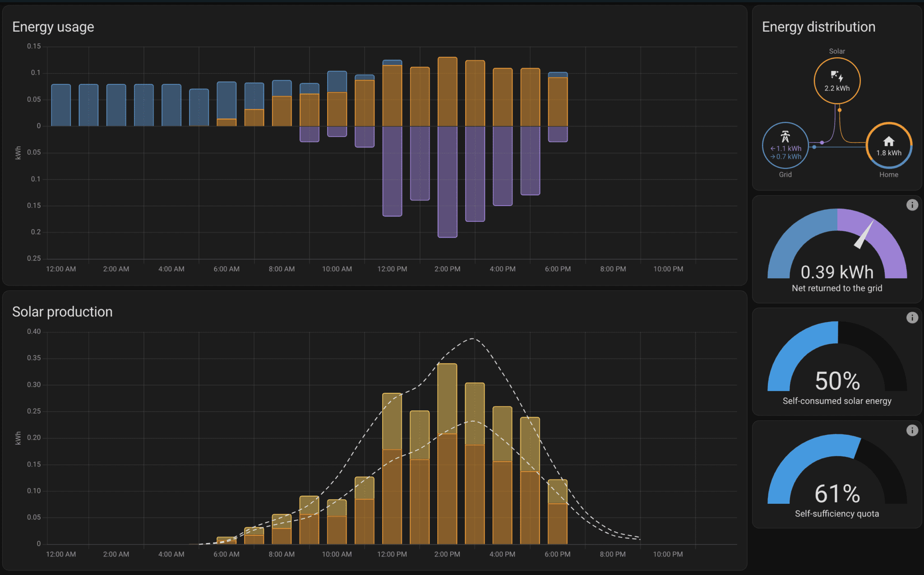Click the 1.8 kWh home reading
Viewport: 924px width, 575px height.
coord(888,153)
